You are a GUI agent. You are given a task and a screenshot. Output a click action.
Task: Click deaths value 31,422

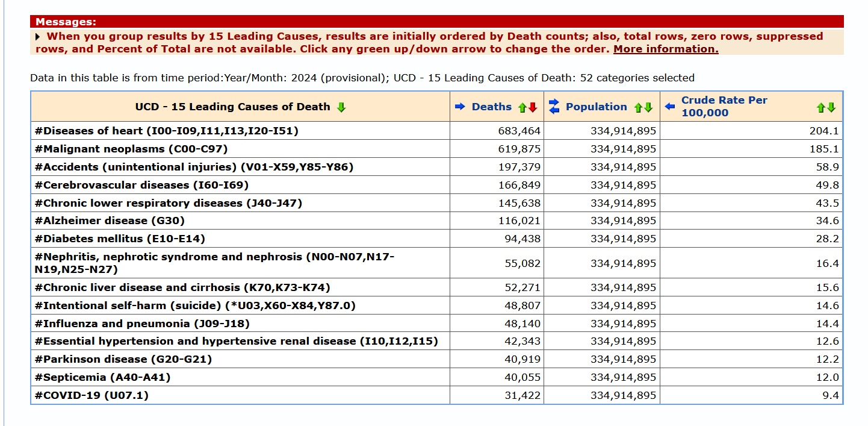(522, 395)
